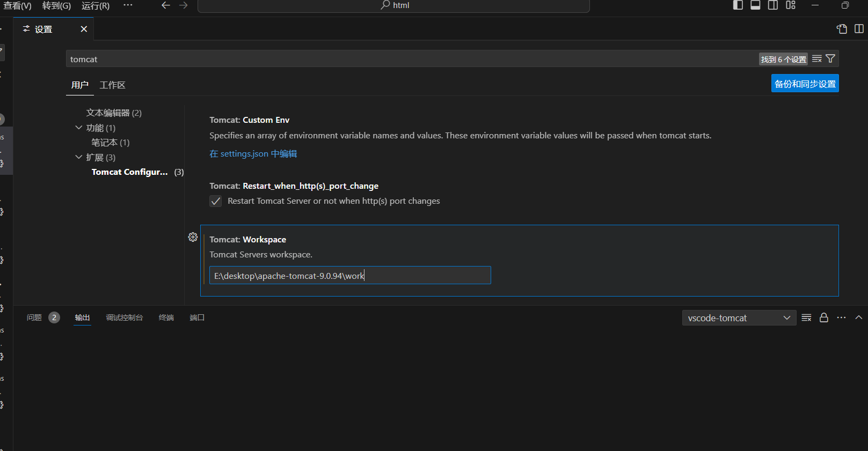Screen dimensions: 868x451
Task: Show more menu items via the ellipsis
Action: [x=128, y=5]
